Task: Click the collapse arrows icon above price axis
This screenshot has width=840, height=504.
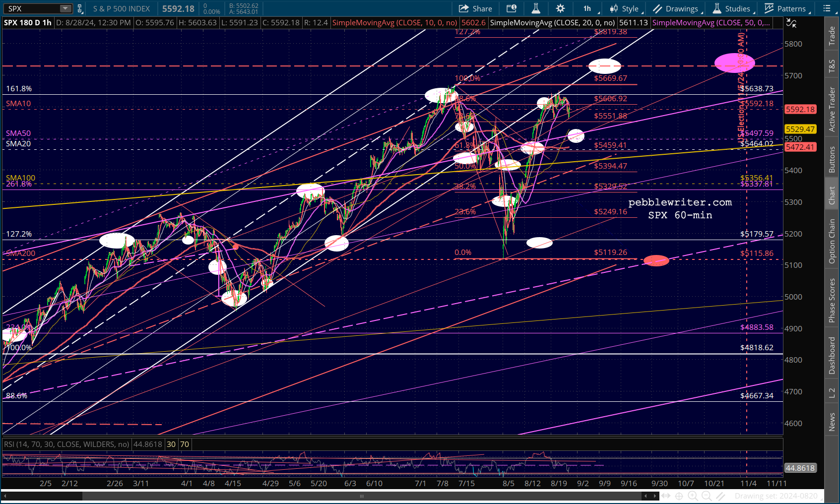Action: tap(791, 23)
